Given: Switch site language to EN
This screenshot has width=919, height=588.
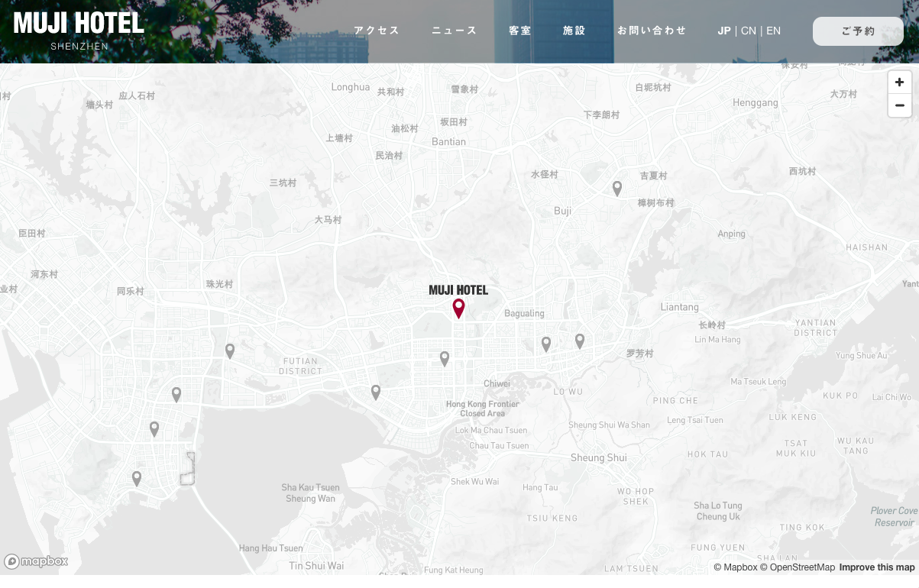Looking at the screenshot, I should tap(773, 31).
